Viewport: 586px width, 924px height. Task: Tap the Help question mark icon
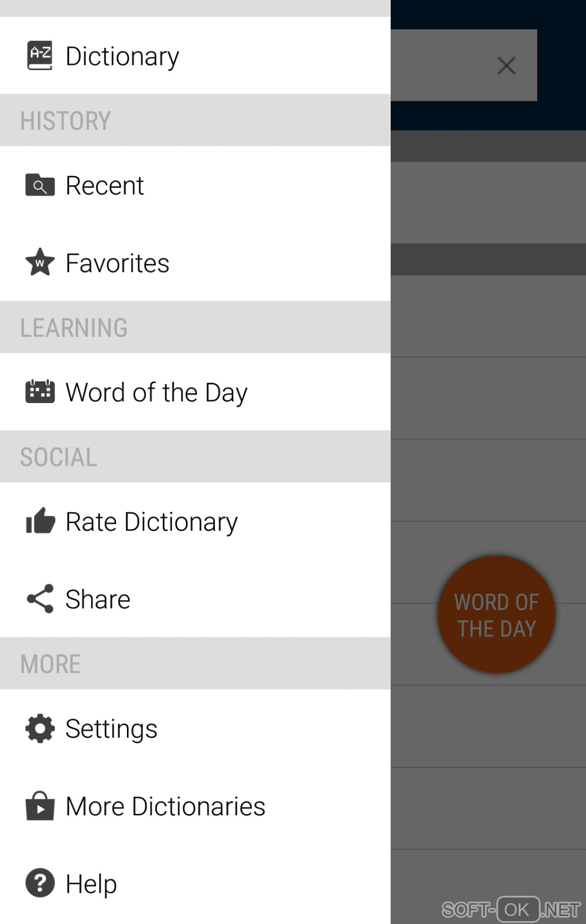40,883
